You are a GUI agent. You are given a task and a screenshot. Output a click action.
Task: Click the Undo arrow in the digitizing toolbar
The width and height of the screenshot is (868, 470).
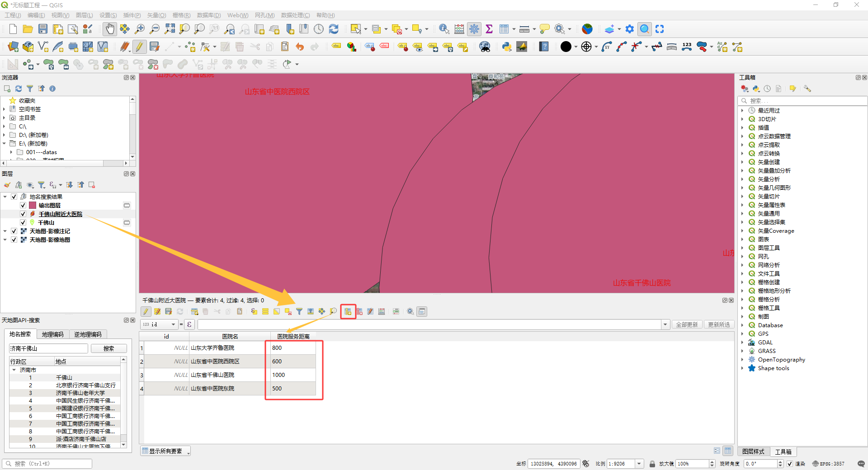coord(300,47)
